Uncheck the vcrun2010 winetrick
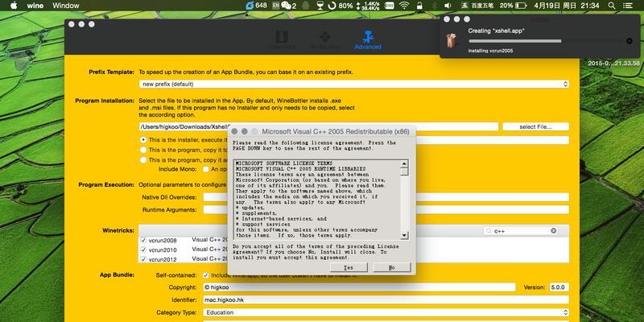The width and height of the screenshot is (644, 322). tap(143, 250)
